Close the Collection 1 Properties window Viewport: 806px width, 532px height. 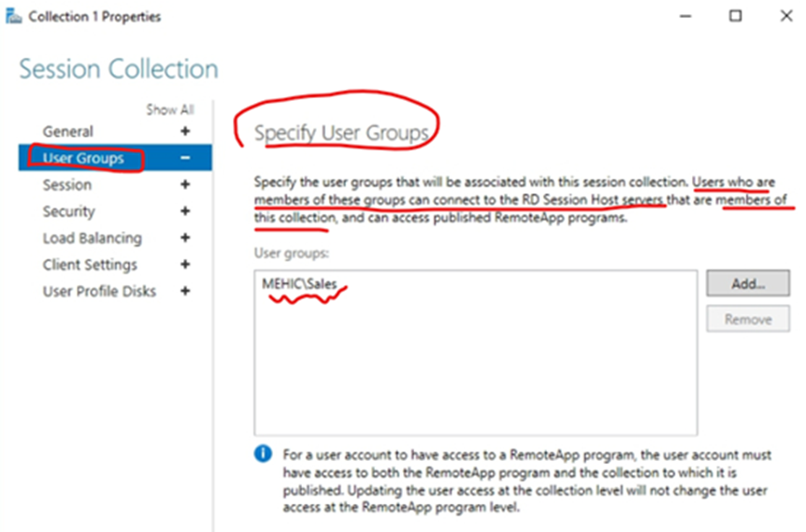(786, 17)
